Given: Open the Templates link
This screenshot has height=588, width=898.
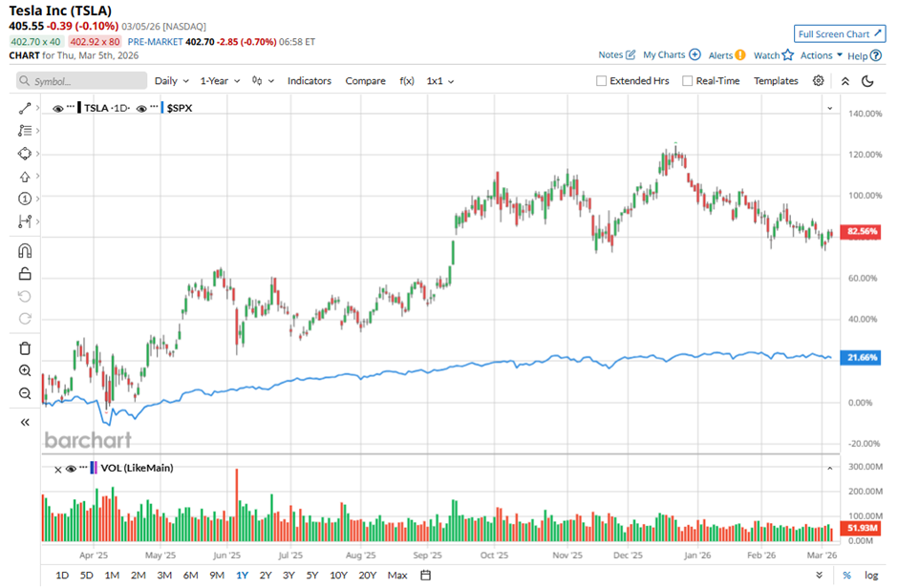Looking at the screenshot, I should coord(776,81).
